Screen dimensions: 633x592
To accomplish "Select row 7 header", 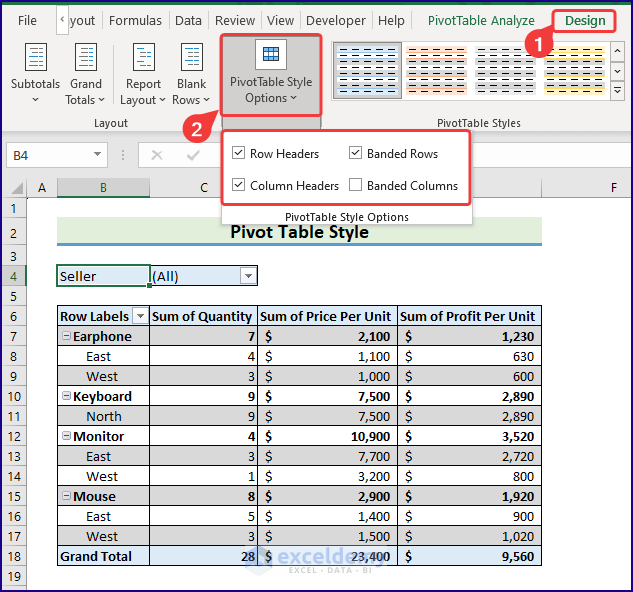I will click(14, 336).
